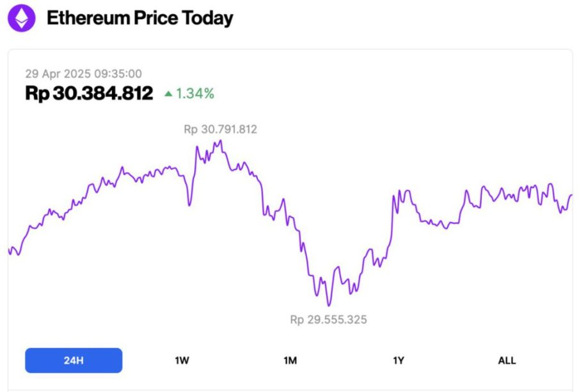
Task: Click the Ethereum Price Today heading
Action: [139, 19]
